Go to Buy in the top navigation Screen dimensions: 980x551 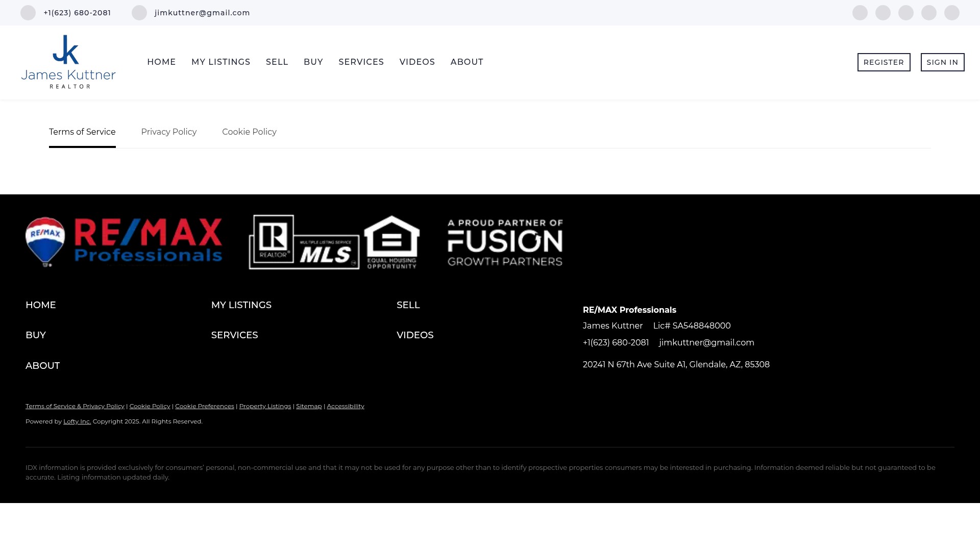click(x=313, y=62)
